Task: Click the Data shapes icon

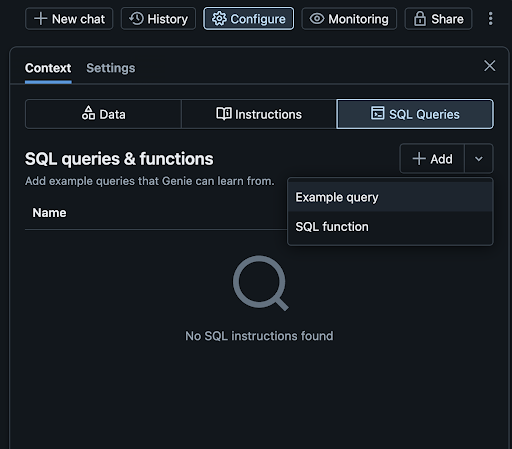Action: (x=88, y=113)
